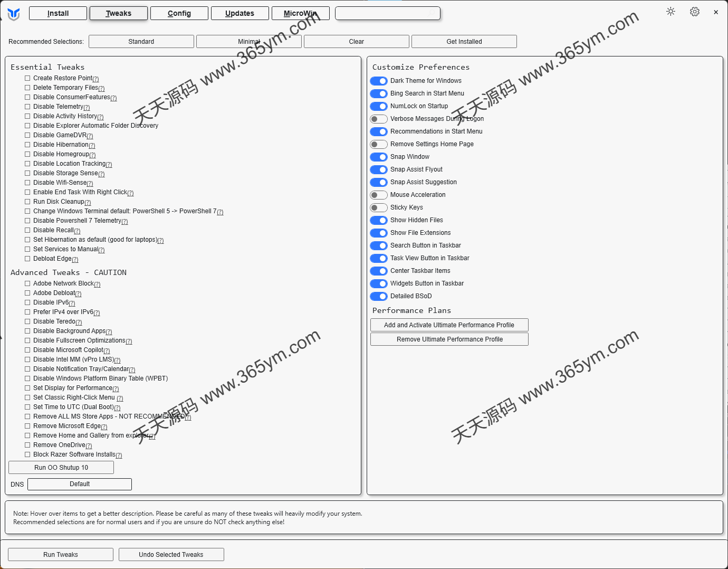Open help for Disable Recall tweak

(78, 231)
